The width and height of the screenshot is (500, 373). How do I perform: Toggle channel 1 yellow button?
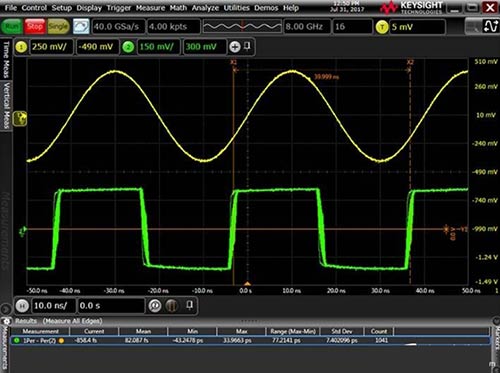21,47
